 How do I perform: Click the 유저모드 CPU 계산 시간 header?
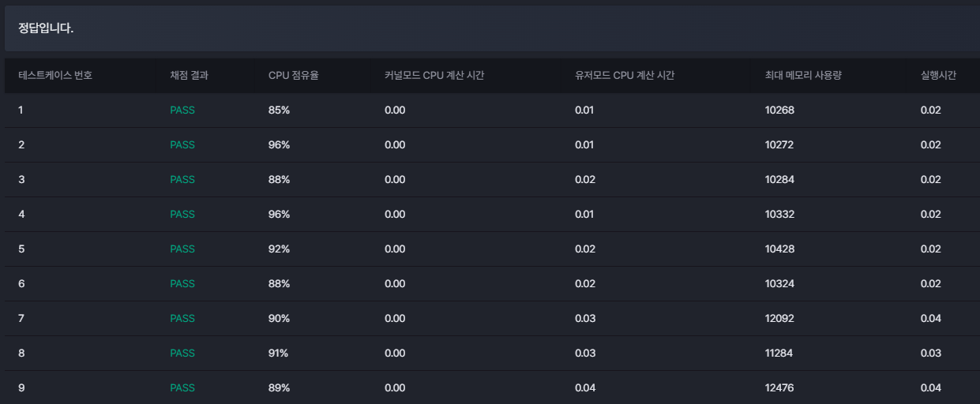click(625, 76)
